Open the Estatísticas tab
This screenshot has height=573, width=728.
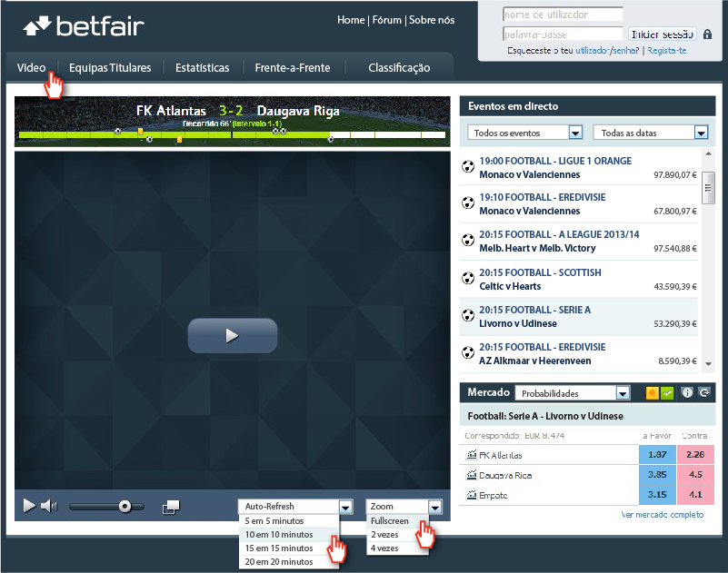click(203, 68)
